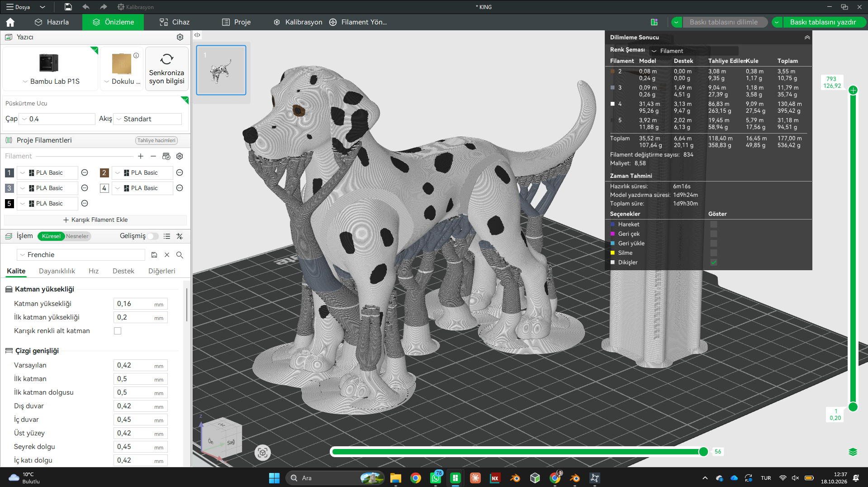Viewport: 868px width, 487px height.
Task: Switch process scope to Nesneler
Action: point(77,236)
